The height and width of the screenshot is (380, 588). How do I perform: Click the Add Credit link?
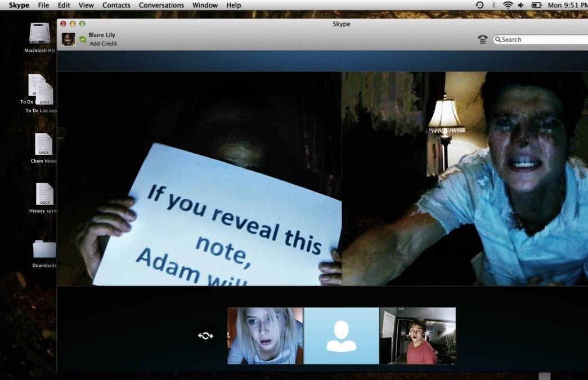[103, 44]
